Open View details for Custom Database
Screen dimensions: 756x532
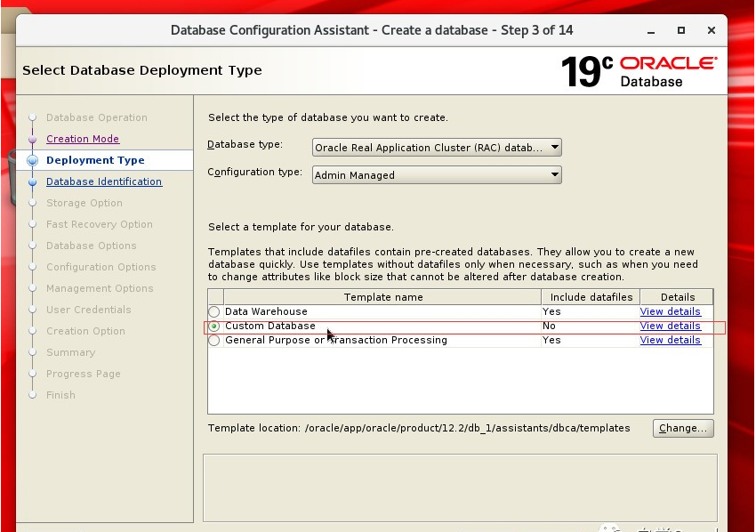click(670, 326)
